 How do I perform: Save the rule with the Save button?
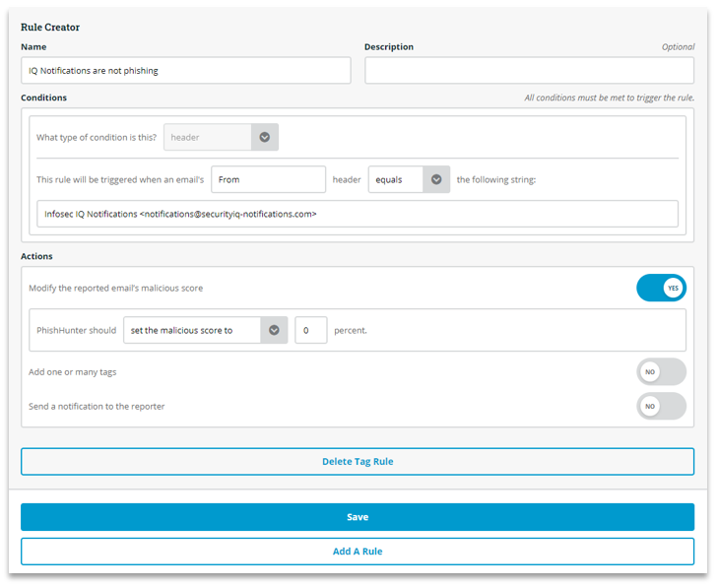(x=358, y=517)
